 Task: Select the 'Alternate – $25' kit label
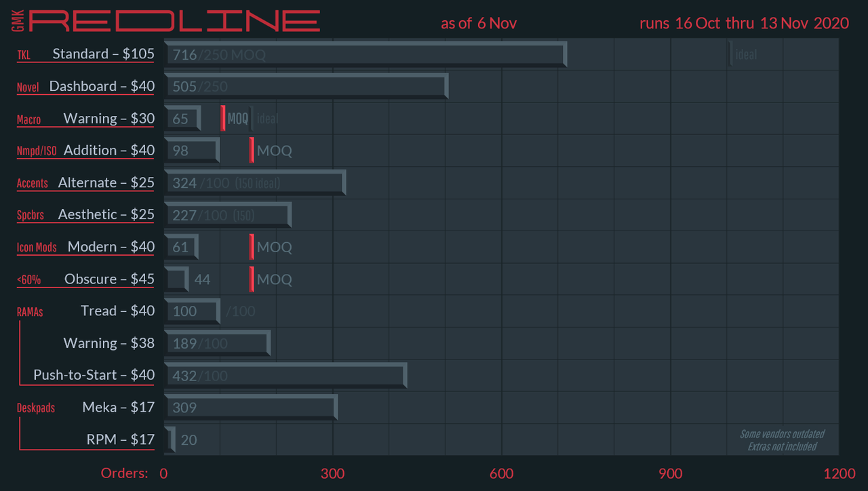tap(106, 182)
